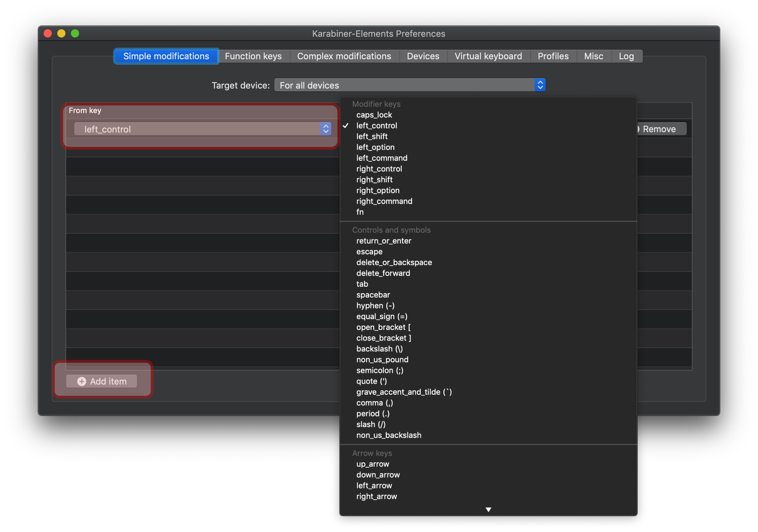Switch to the Misc tab
This screenshot has width=758, height=532.
coord(593,56)
